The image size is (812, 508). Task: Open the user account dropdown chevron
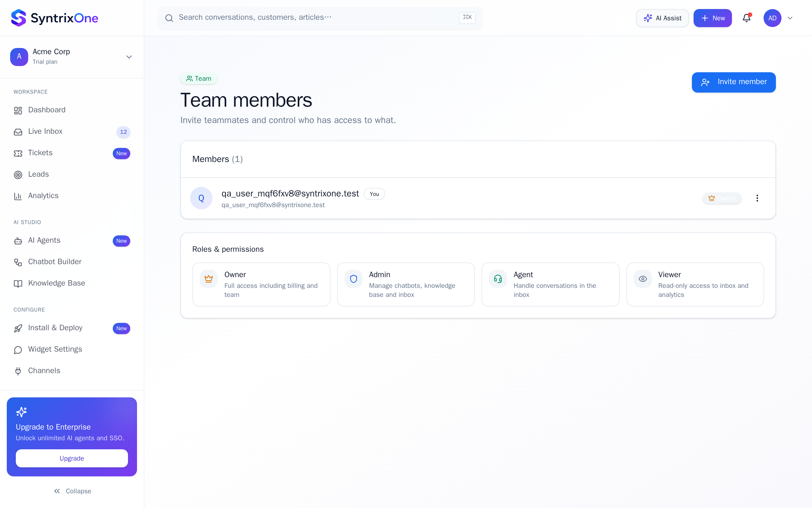(x=790, y=18)
